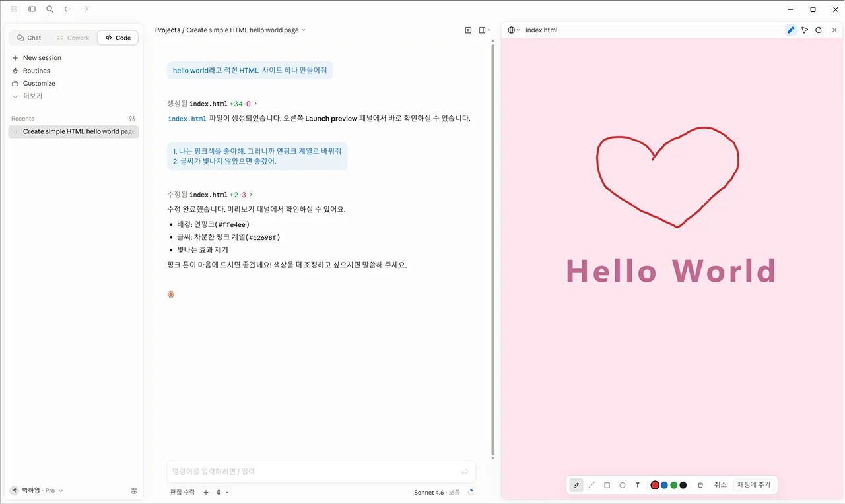Click the 취소 cancel button

click(720, 485)
